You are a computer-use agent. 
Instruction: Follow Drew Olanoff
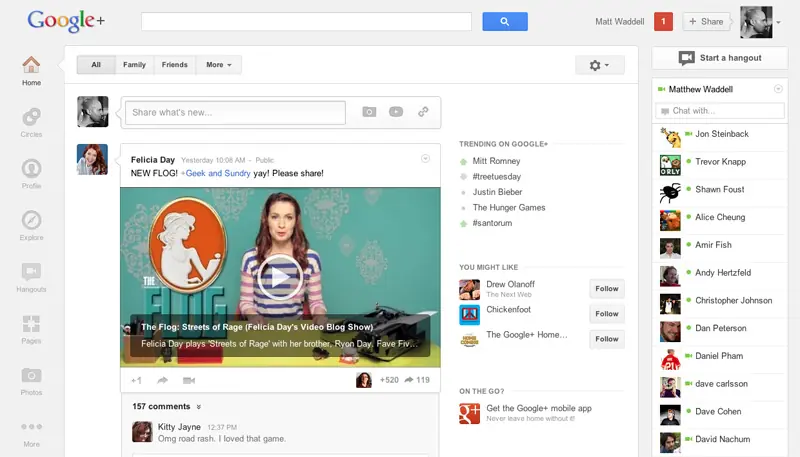click(x=607, y=289)
